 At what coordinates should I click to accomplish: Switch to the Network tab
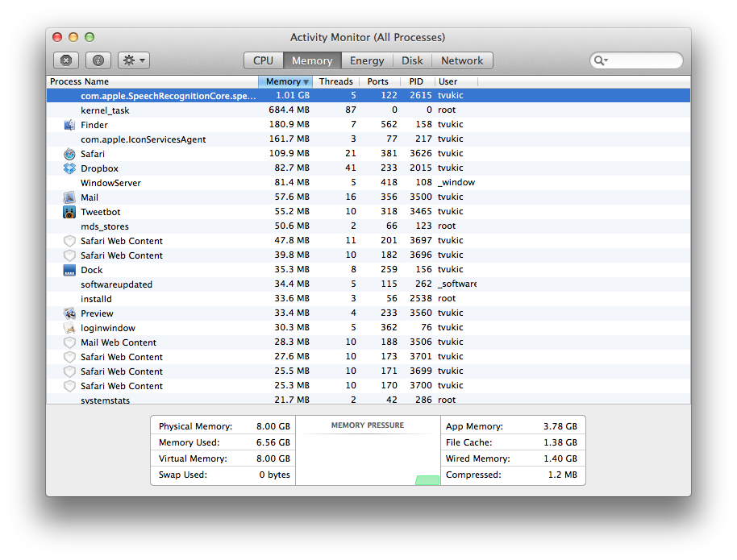point(462,60)
